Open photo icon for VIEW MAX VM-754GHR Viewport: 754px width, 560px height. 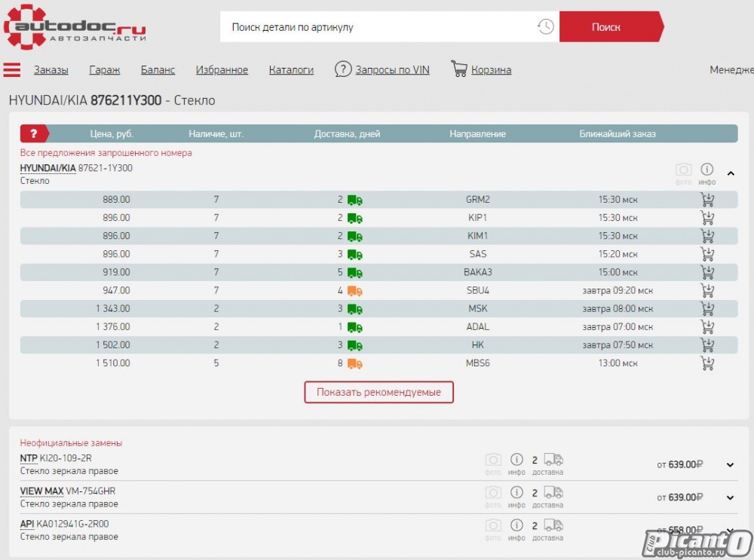click(x=493, y=492)
